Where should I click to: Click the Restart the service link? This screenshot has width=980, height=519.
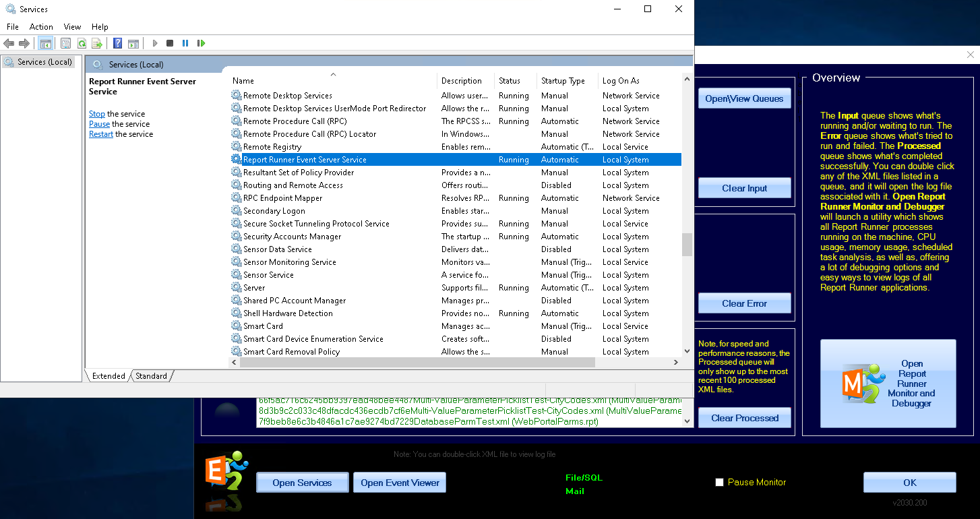click(101, 134)
